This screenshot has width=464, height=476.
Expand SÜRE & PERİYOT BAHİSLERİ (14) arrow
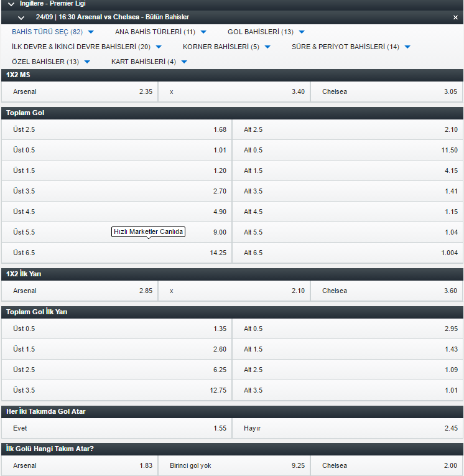(407, 47)
